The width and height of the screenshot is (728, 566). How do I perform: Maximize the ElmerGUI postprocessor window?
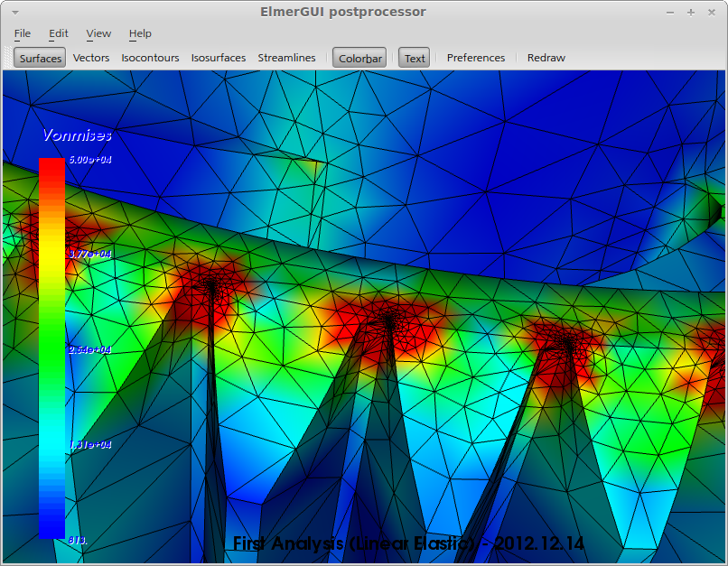tap(691, 13)
